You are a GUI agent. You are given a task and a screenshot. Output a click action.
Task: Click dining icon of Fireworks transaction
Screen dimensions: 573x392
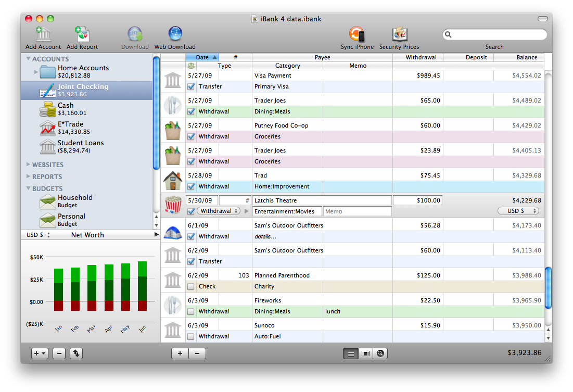[173, 306]
